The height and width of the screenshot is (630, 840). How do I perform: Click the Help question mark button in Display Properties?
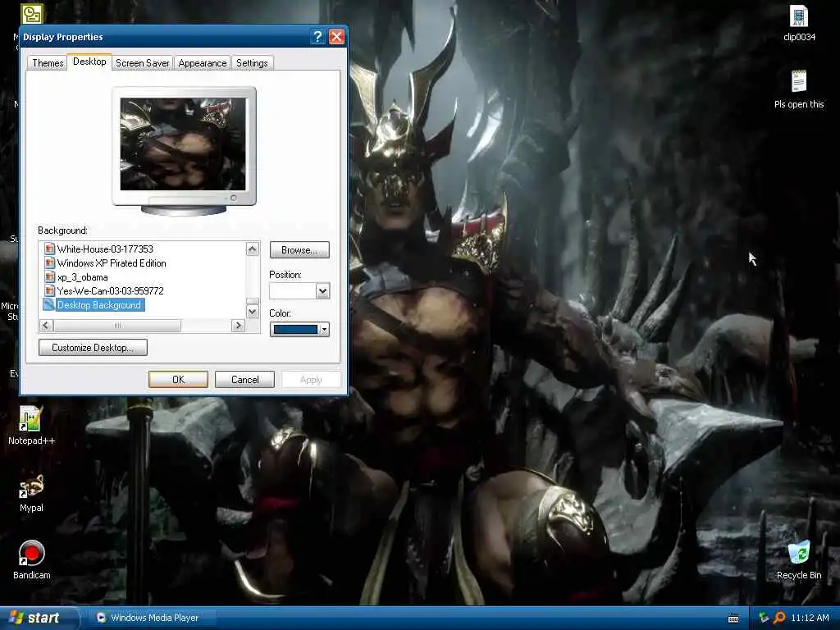point(317,36)
